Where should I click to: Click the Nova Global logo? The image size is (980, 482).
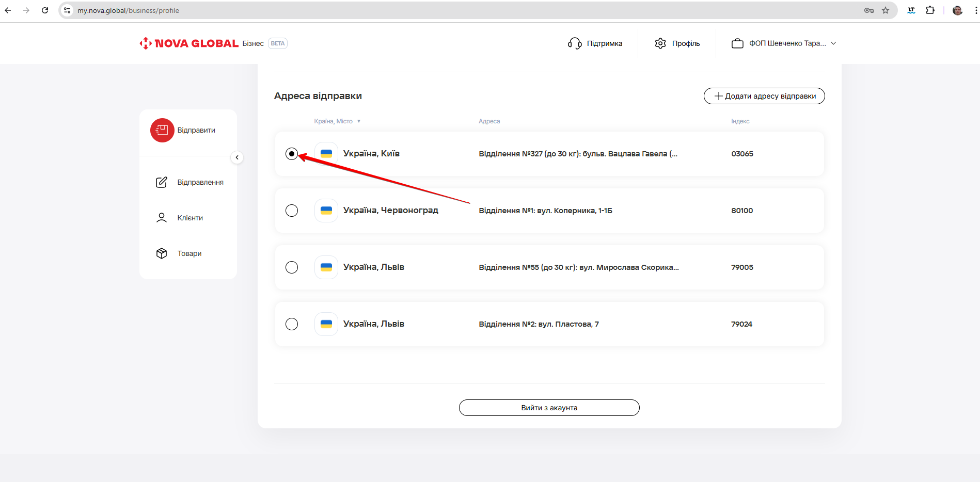tap(189, 43)
